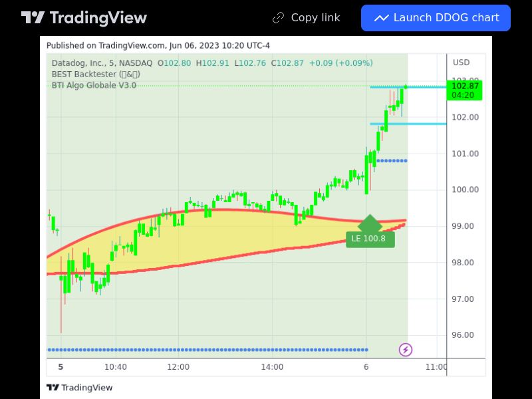Click the USD currency label

461,63
